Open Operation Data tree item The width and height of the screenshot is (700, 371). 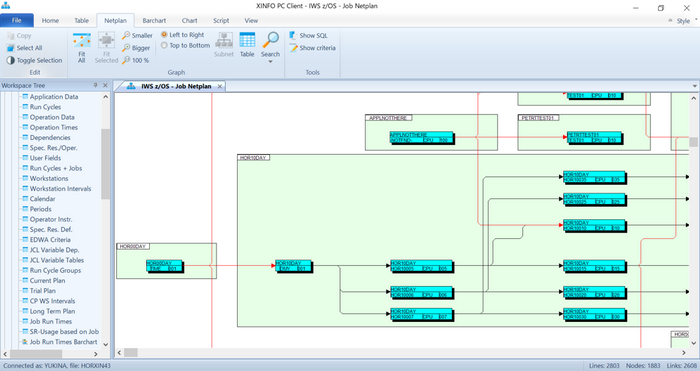click(x=52, y=117)
